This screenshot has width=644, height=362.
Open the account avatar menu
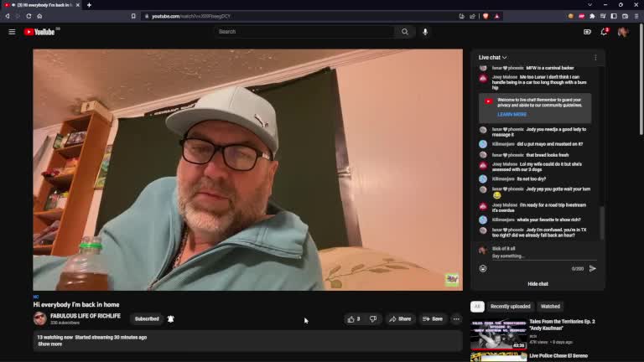click(623, 32)
